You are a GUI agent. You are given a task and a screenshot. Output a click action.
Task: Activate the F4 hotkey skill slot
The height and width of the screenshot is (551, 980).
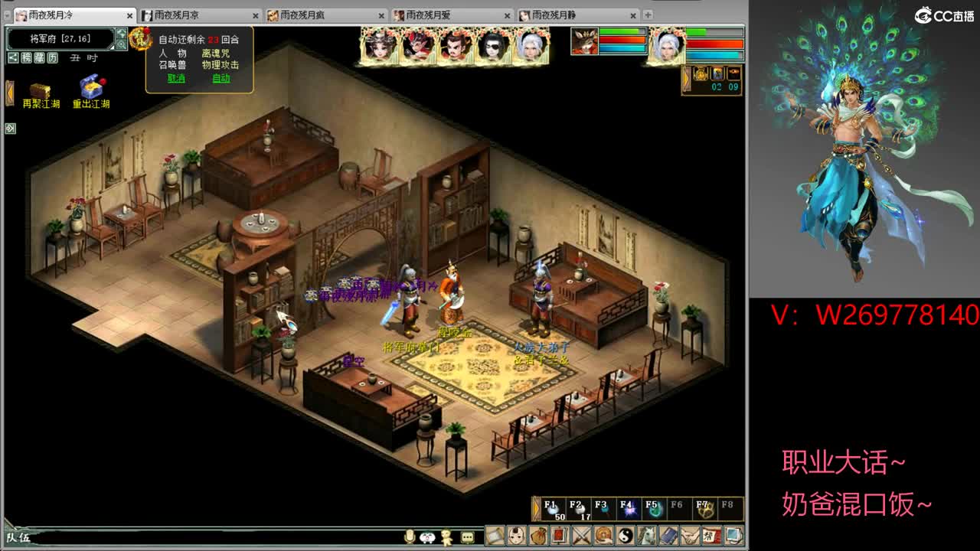point(629,509)
